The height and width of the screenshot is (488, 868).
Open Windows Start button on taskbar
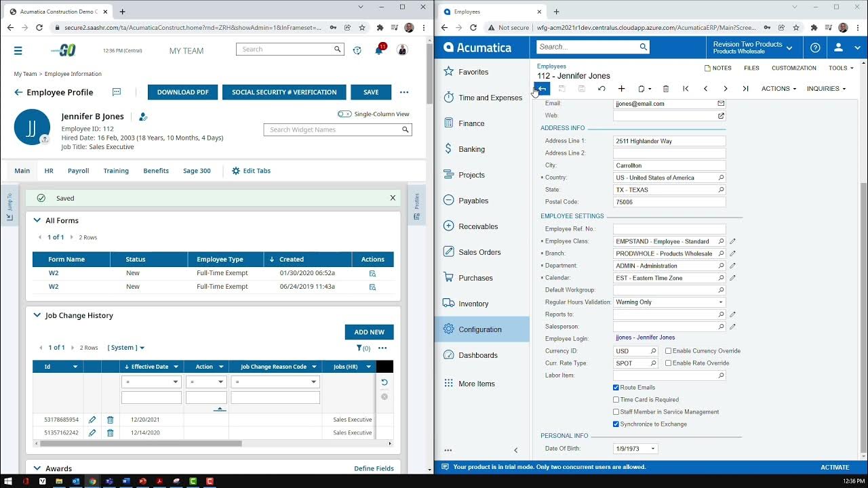tap(9, 481)
